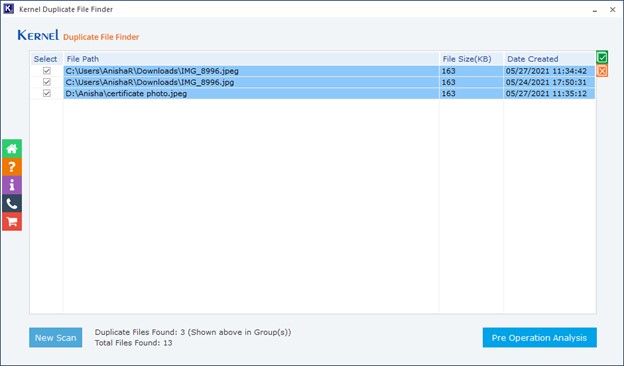Click the green Select All check icon
Image resolution: width=624 pixels, height=366 pixels.
(x=602, y=57)
